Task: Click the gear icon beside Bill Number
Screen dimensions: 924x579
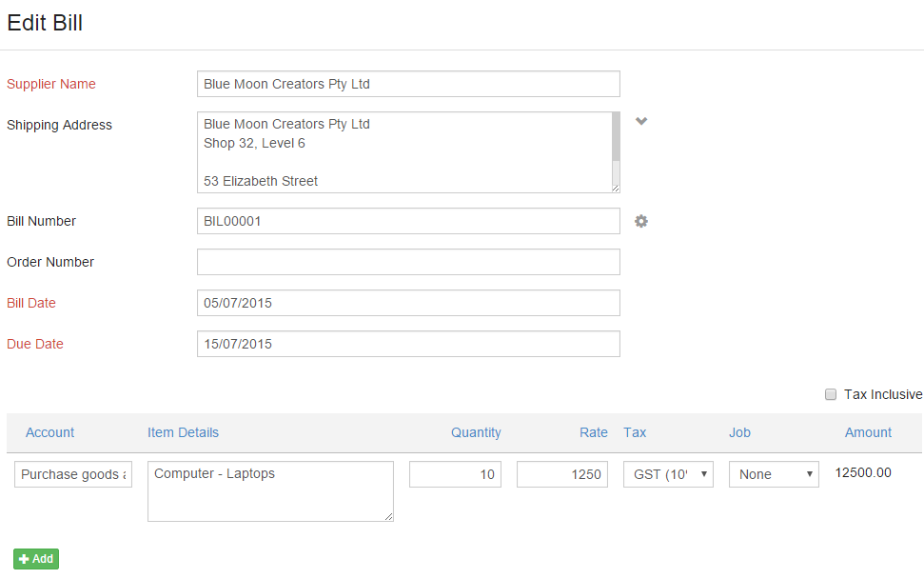Action: point(641,221)
